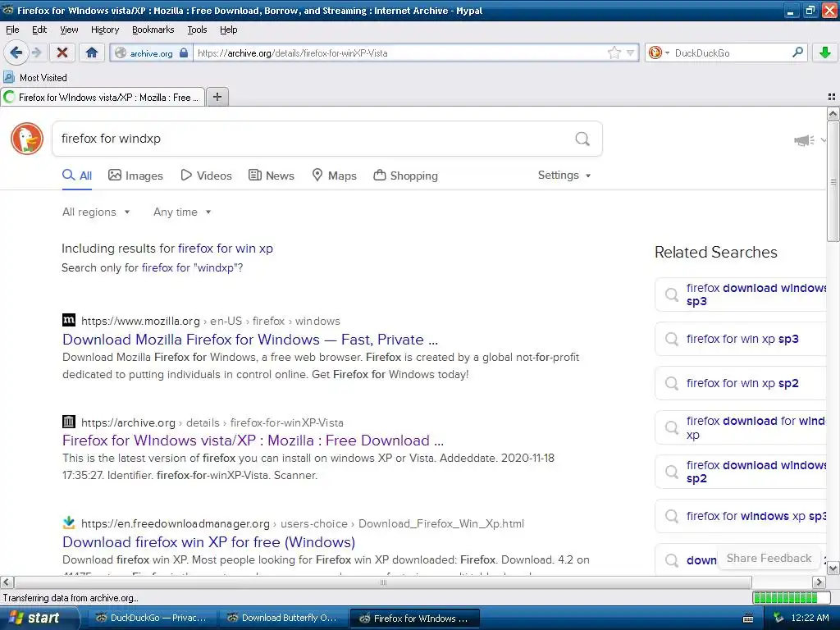Open the Edit menu
Viewport: 840px width, 630px height.
pos(39,30)
